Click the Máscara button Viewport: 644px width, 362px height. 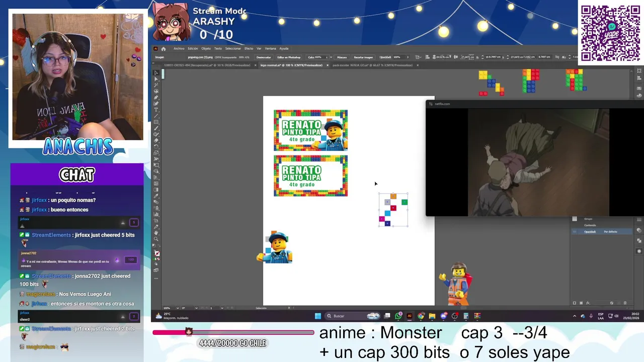pyautogui.click(x=342, y=57)
